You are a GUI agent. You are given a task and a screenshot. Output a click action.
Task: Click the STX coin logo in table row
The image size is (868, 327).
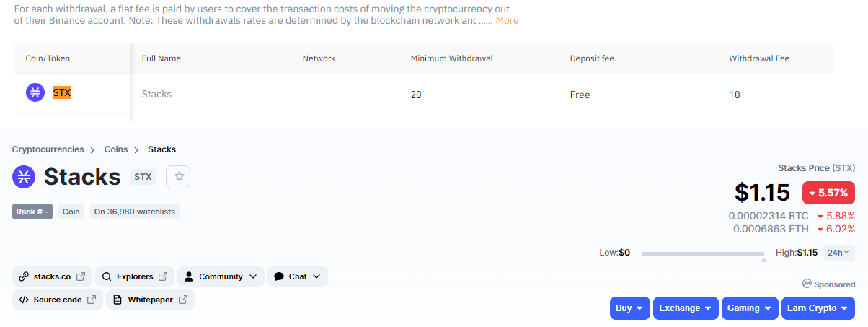(x=35, y=92)
